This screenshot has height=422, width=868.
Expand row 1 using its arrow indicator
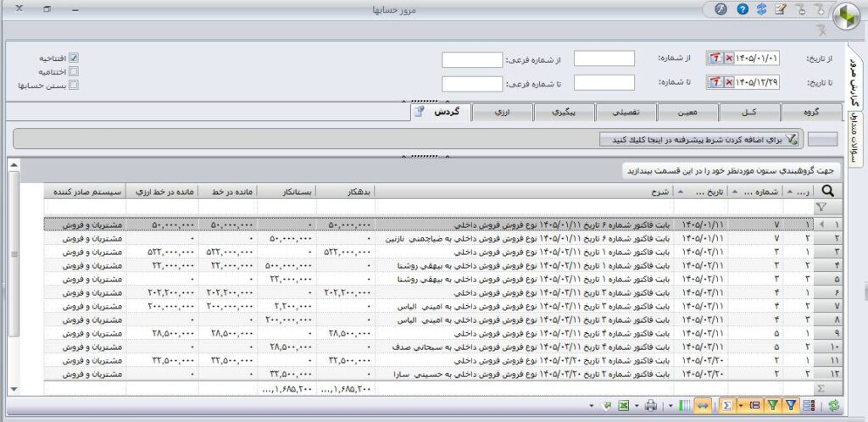pyautogui.click(x=821, y=225)
